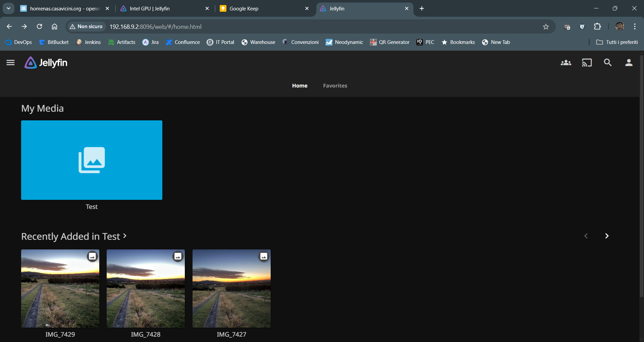Open the IMG_7429 photo thumbnail
This screenshot has height=342, width=644.
[60, 288]
